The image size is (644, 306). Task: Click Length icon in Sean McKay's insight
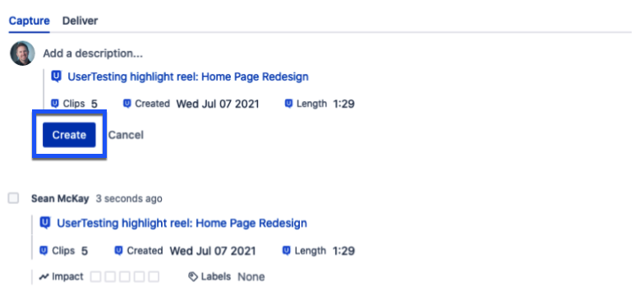click(287, 250)
